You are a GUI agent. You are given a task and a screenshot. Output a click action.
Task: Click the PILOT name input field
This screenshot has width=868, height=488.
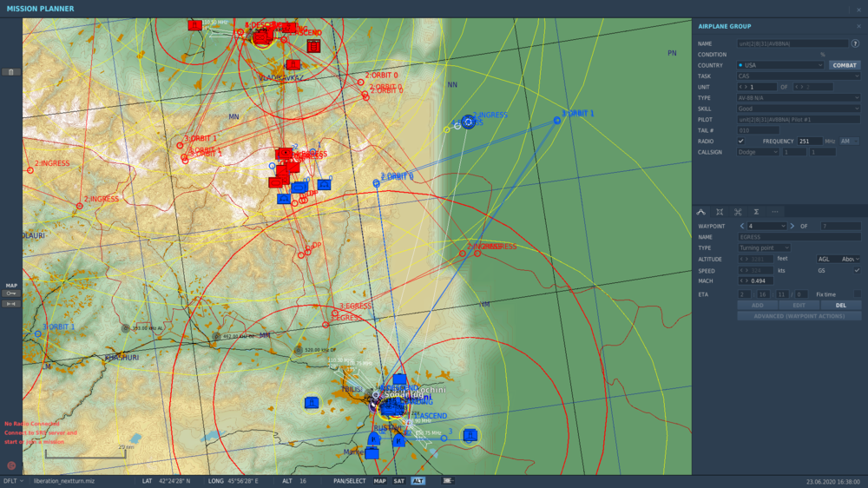799,119
